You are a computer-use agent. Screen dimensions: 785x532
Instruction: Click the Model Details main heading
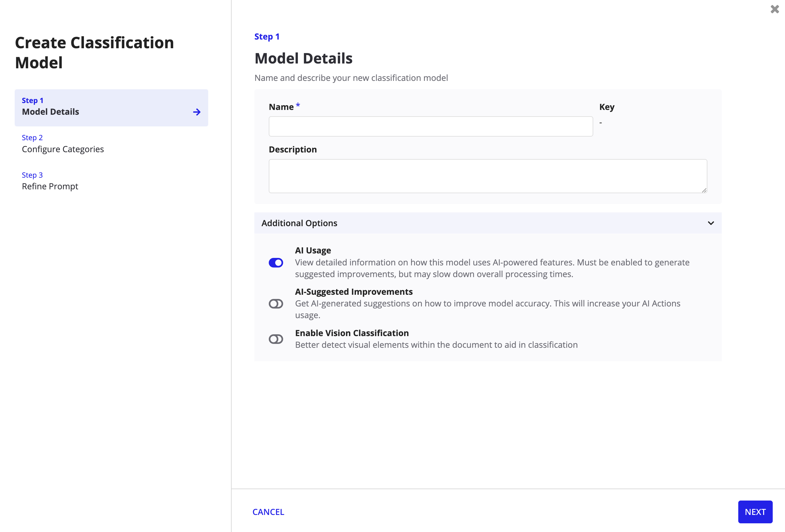[303, 58]
